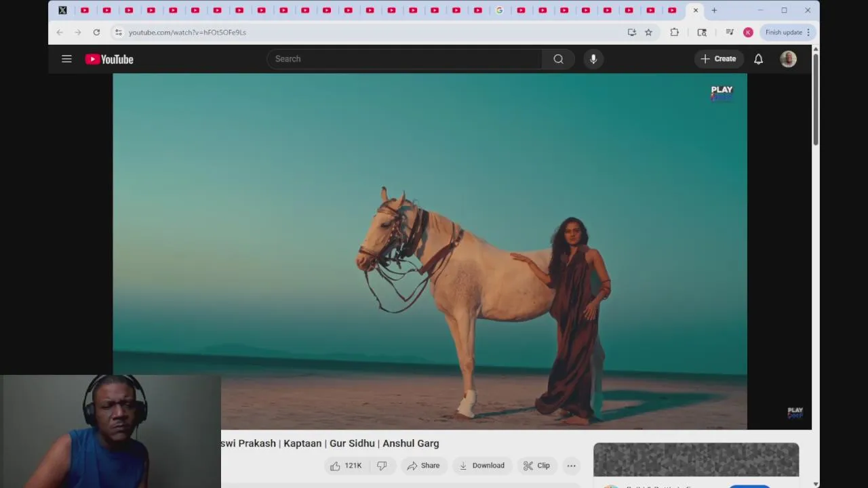
Task: Share the video
Action: (423, 466)
